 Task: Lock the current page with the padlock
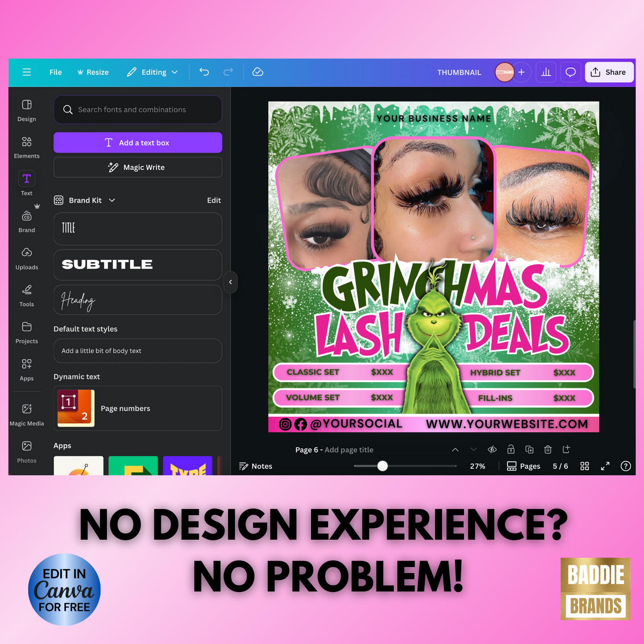pyautogui.click(x=511, y=449)
